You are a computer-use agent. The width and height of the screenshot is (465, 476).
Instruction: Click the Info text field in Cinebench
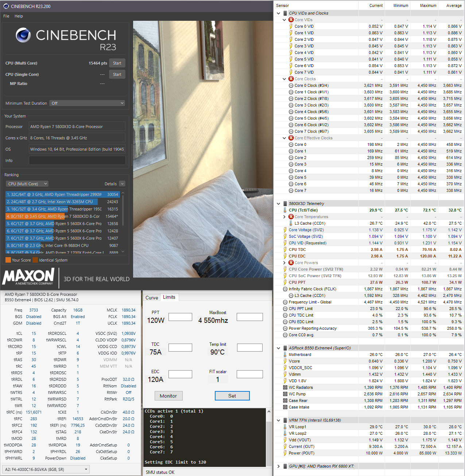(x=77, y=160)
